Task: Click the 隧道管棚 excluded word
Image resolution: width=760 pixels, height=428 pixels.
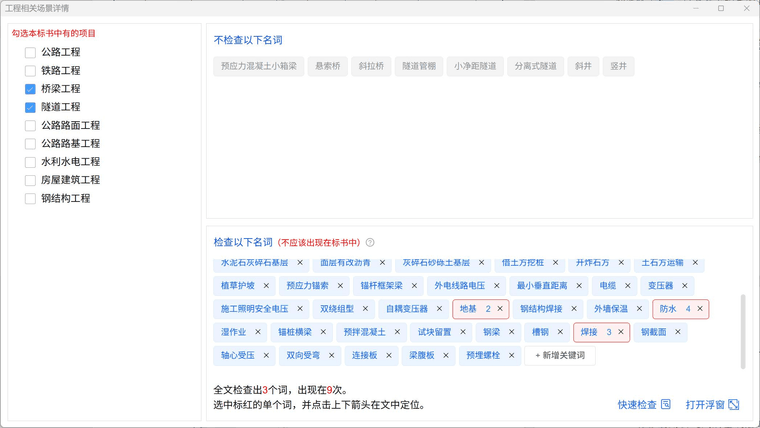Action: (x=419, y=66)
